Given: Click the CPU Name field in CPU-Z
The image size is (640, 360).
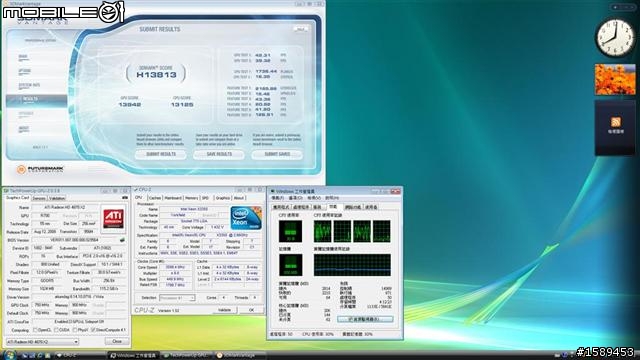Looking at the screenshot, I should tap(195, 209).
